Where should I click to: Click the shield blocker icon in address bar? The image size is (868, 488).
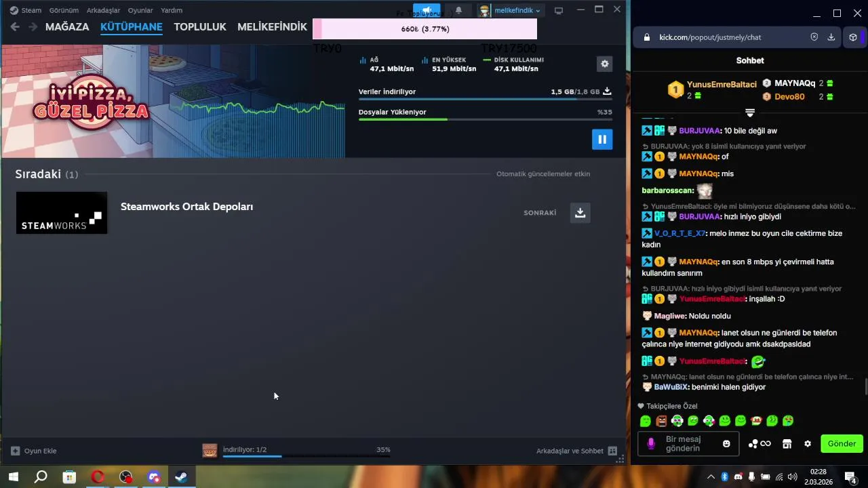(814, 37)
